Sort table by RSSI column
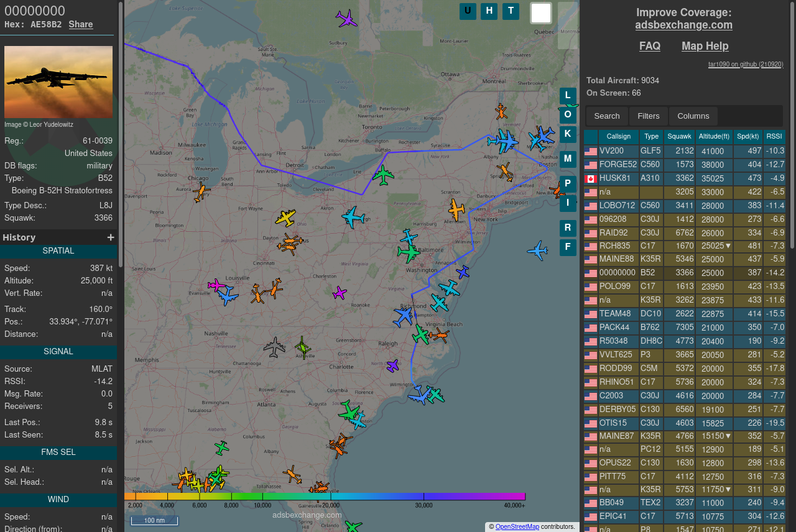796x532 pixels. [x=774, y=137]
